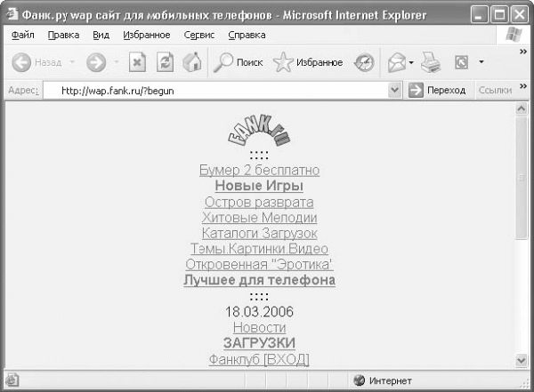Viewport: 534px width, 392px height.
Task: Open Search (Поиск) toolbar button
Action: [x=238, y=62]
